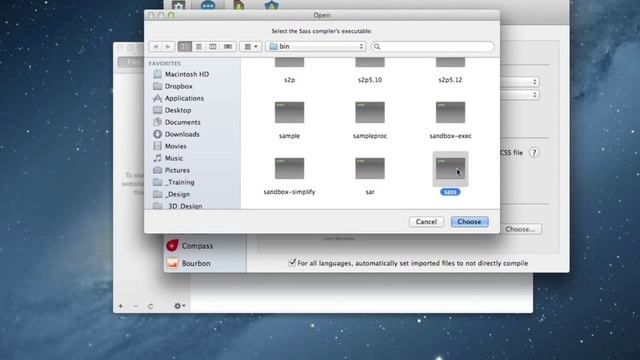
Task: Select the sandbox-exec executable icon
Action: pyautogui.click(x=450, y=113)
